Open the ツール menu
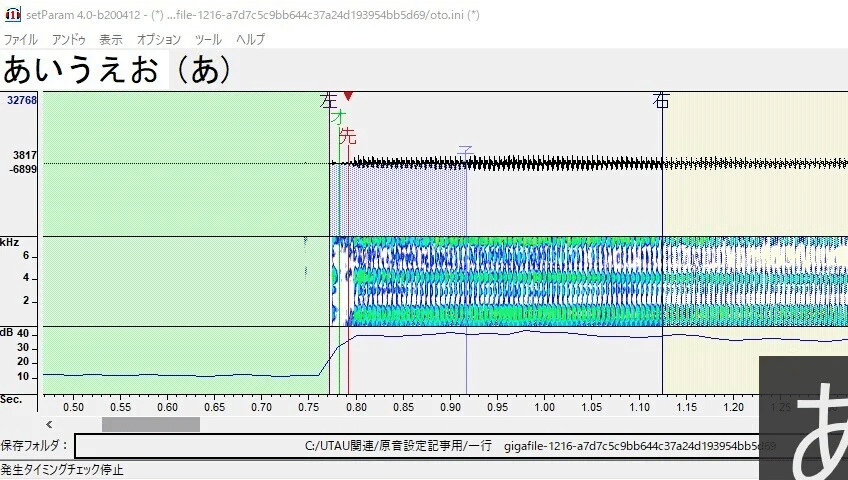 coord(208,39)
